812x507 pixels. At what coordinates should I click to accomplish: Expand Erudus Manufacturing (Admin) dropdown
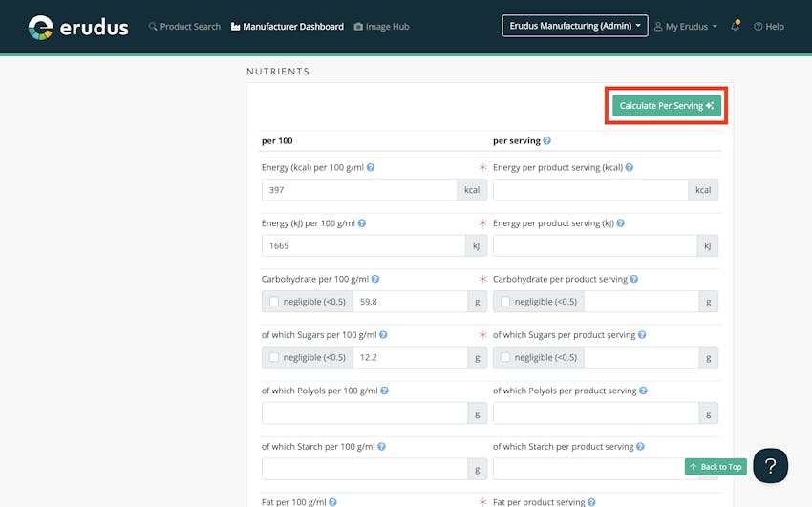coord(575,26)
